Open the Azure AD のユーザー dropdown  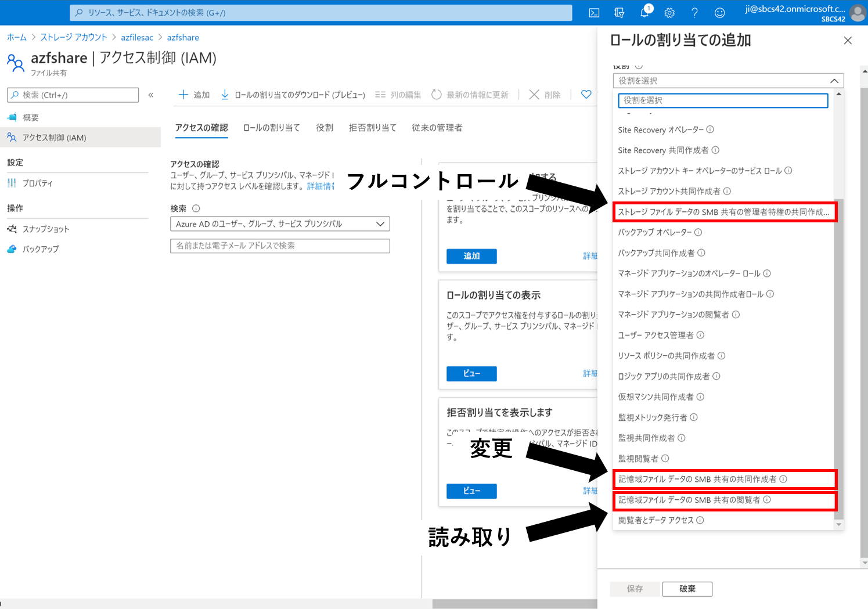point(280,224)
